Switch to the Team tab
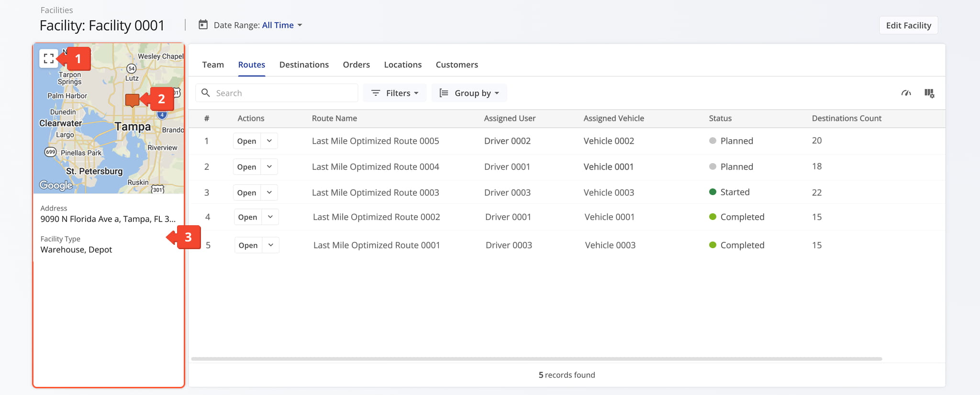The width and height of the screenshot is (980, 395). pos(213,65)
